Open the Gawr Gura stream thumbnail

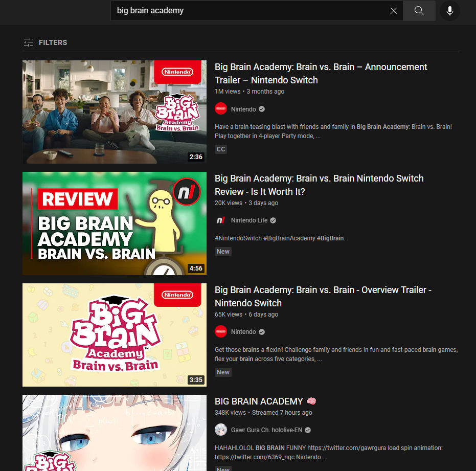click(x=115, y=433)
